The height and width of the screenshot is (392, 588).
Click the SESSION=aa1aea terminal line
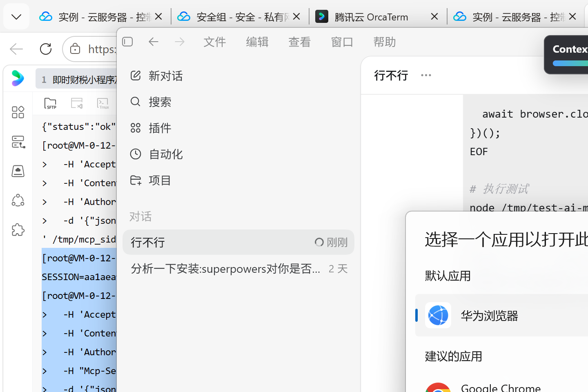tap(79, 277)
